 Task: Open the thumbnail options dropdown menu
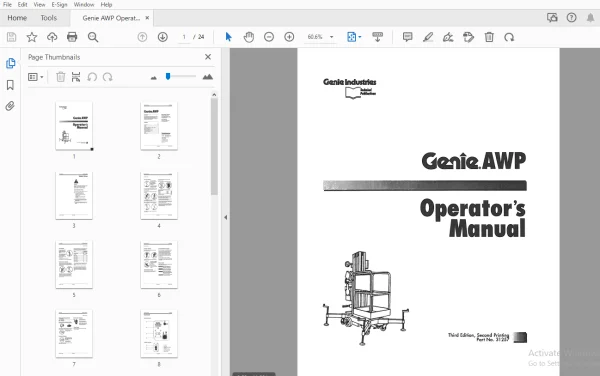[x=36, y=77]
